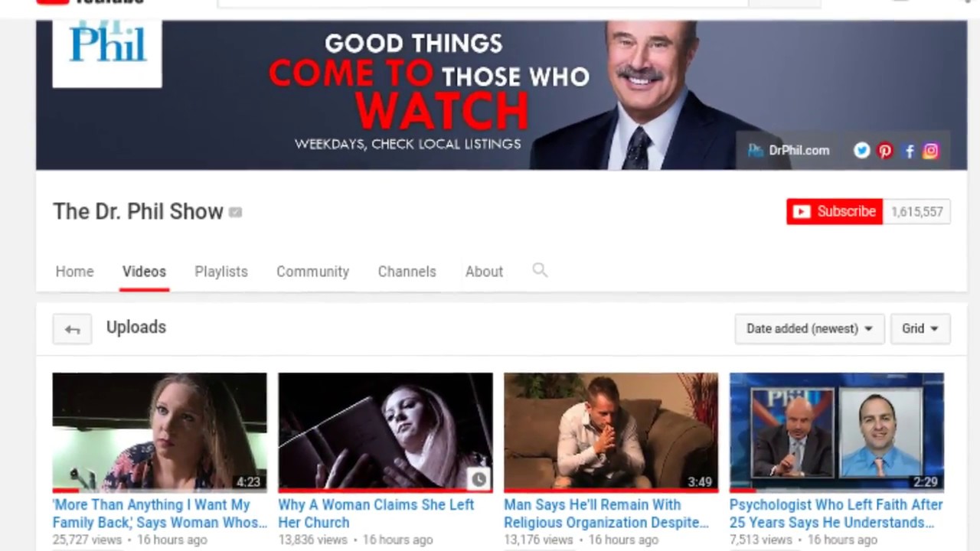Click the YouTube search input field

pos(482,3)
